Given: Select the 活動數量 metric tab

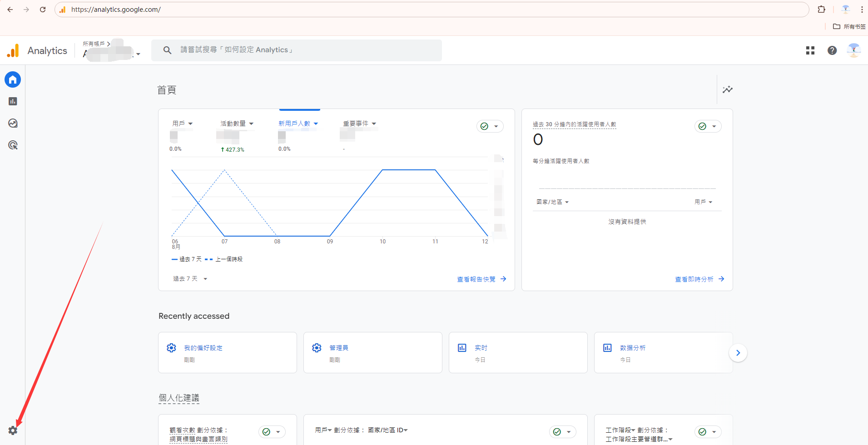Looking at the screenshot, I should (x=236, y=124).
